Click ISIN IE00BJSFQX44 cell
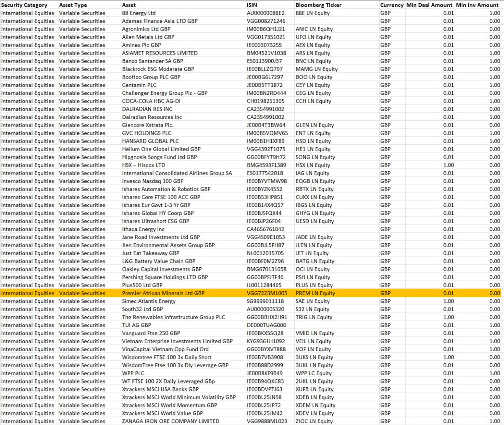 click(264, 213)
